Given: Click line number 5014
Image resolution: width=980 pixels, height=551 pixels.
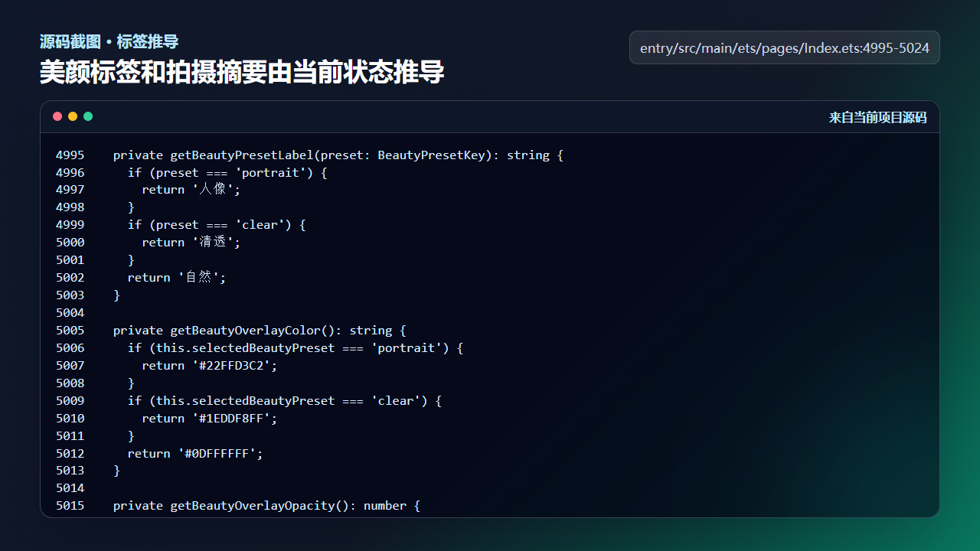Looking at the screenshot, I should 70,488.
